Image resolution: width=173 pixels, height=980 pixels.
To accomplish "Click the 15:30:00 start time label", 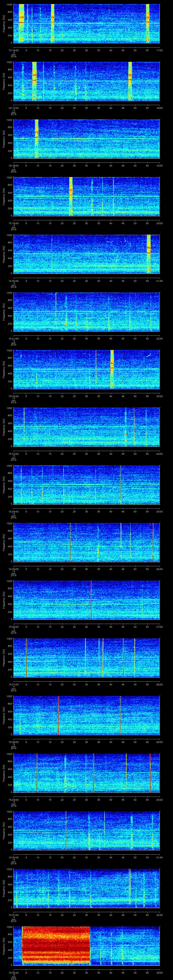I will click(x=13, y=858).
